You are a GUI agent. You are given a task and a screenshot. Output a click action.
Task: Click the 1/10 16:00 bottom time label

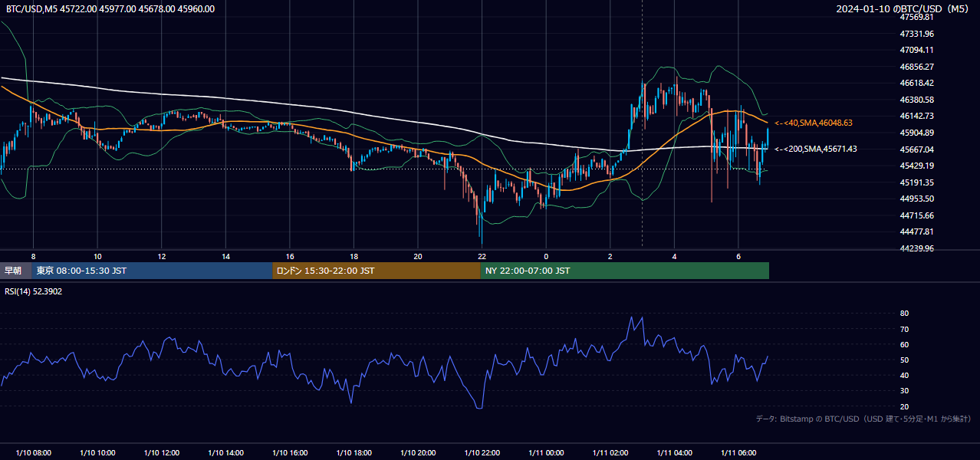[x=289, y=453]
